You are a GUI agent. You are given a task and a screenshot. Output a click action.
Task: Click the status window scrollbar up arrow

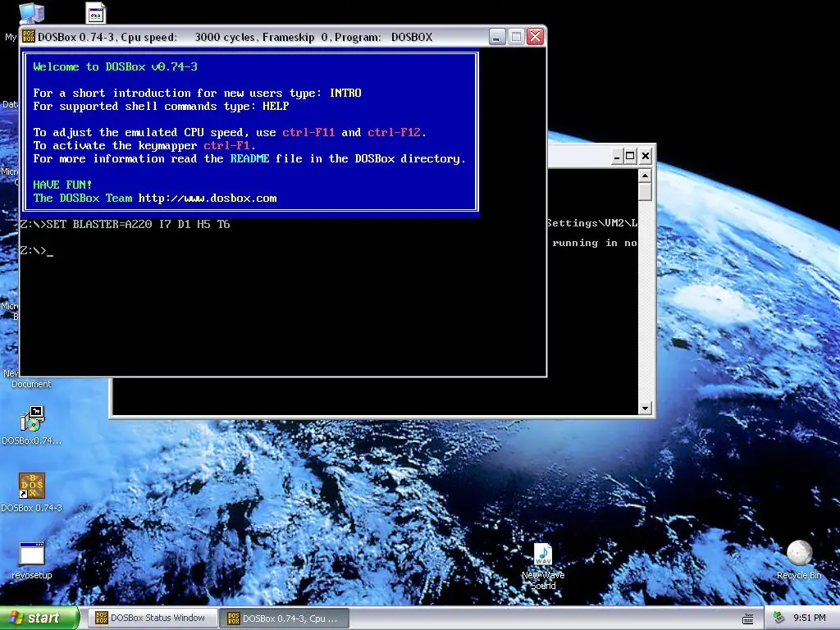(645, 176)
